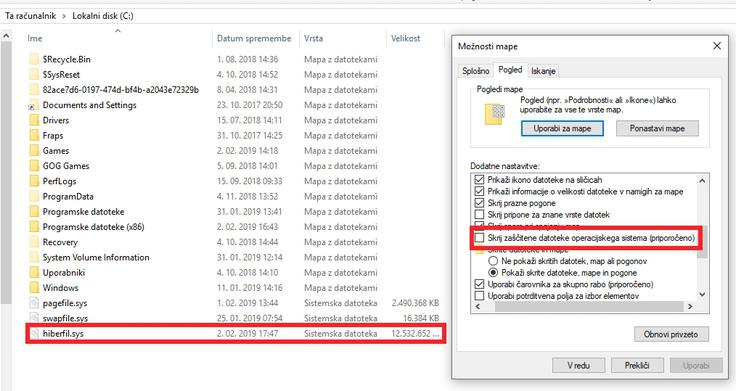Click the swapfile.sys file icon

[34, 318]
